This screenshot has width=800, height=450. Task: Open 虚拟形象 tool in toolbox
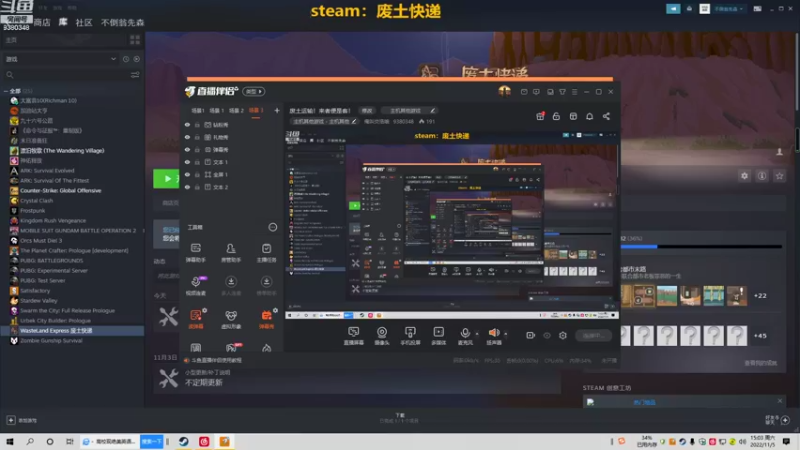[x=231, y=319]
